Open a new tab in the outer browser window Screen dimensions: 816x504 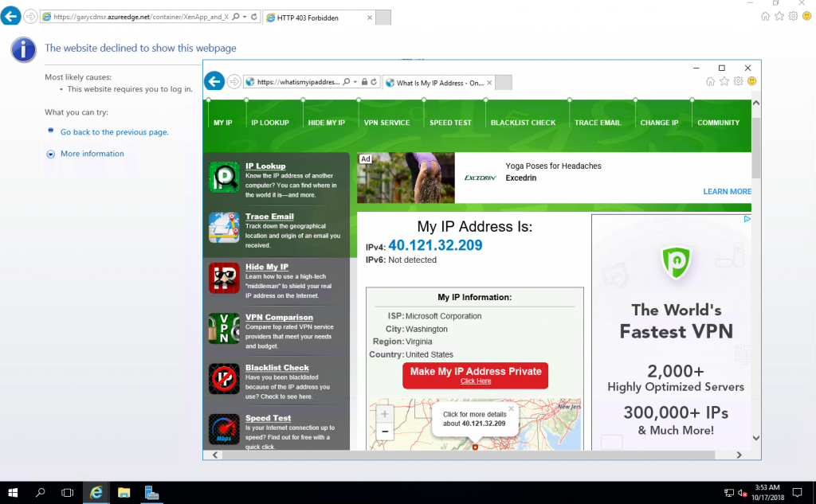click(383, 18)
